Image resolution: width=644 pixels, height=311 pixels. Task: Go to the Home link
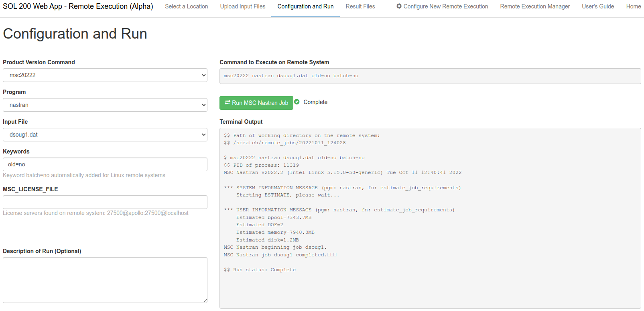(x=634, y=6)
